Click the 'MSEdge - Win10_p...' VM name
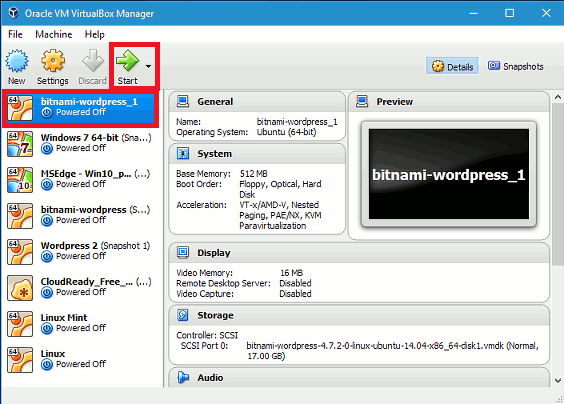Screen dimensions: 564x404 pos(86,174)
